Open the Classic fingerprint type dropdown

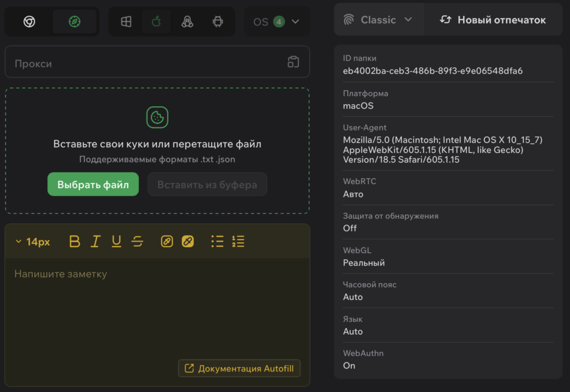coord(379,19)
